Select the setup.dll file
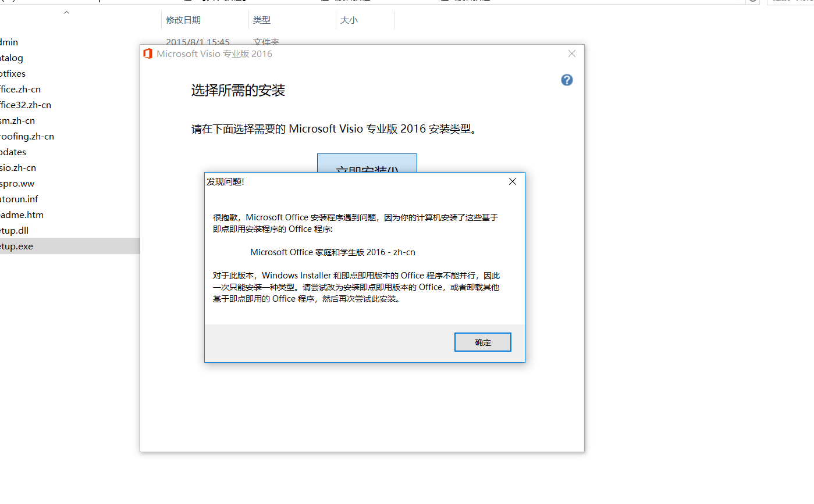 [15, 230]
